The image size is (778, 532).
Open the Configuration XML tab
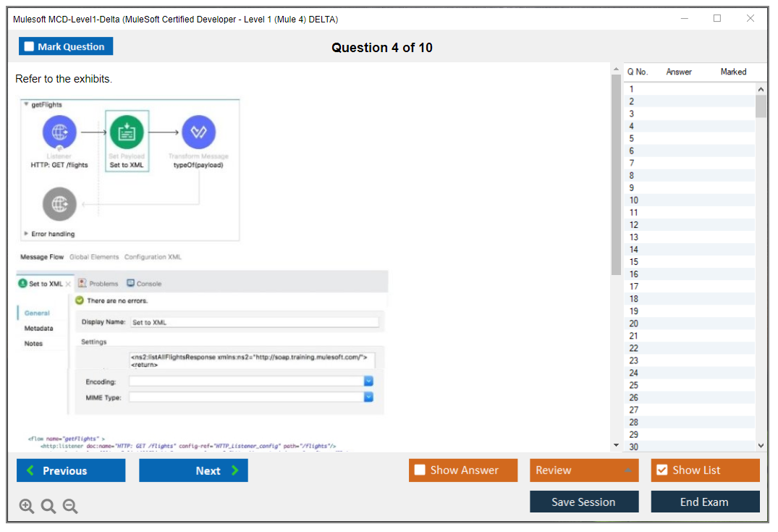click(153, 257)
